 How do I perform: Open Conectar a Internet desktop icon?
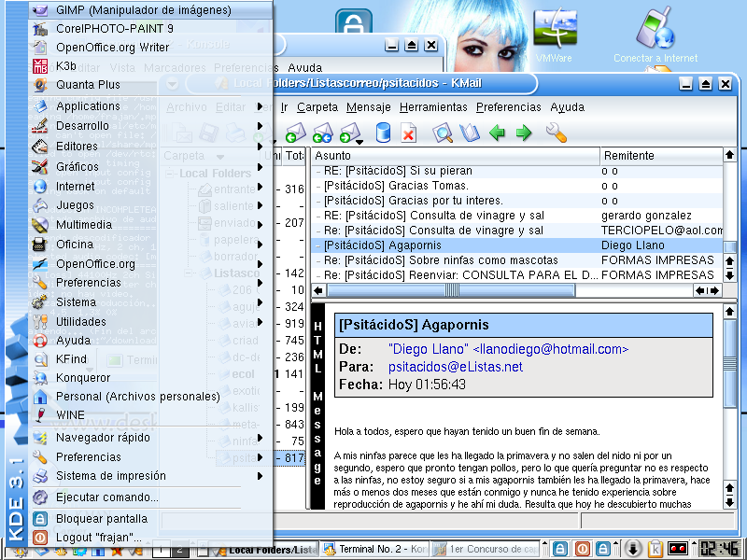pyautogui.click(x=655, y=36)
